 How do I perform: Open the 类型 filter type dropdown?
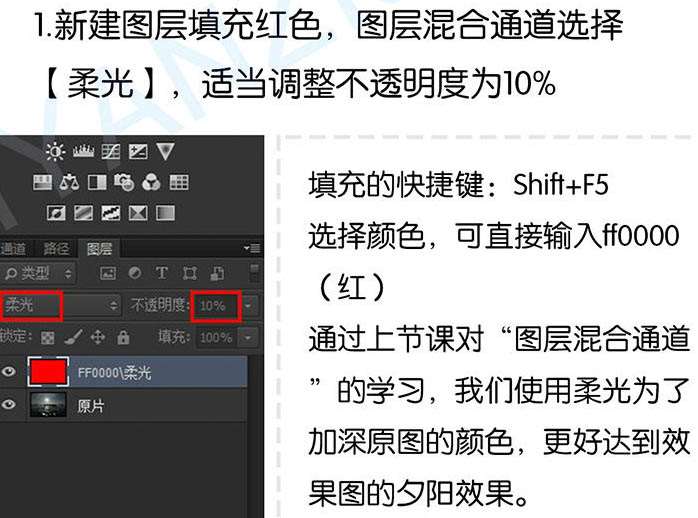tap(38, 273)
